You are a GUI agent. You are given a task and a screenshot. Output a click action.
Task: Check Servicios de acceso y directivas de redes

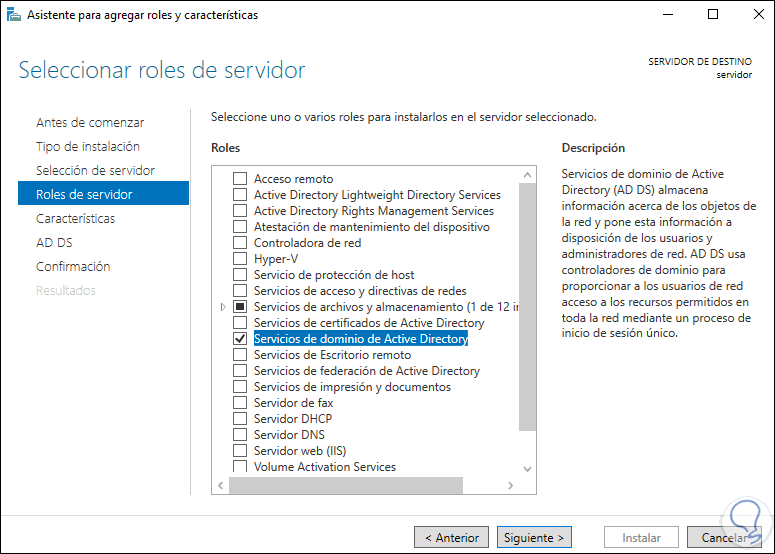pyautogui.click(x=240, y=291)
